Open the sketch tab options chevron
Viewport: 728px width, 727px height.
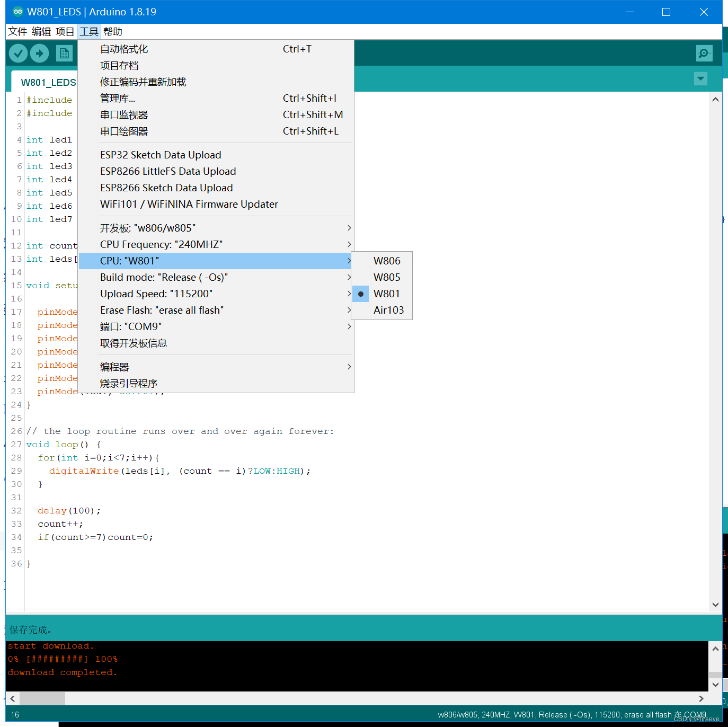(700, 78)
